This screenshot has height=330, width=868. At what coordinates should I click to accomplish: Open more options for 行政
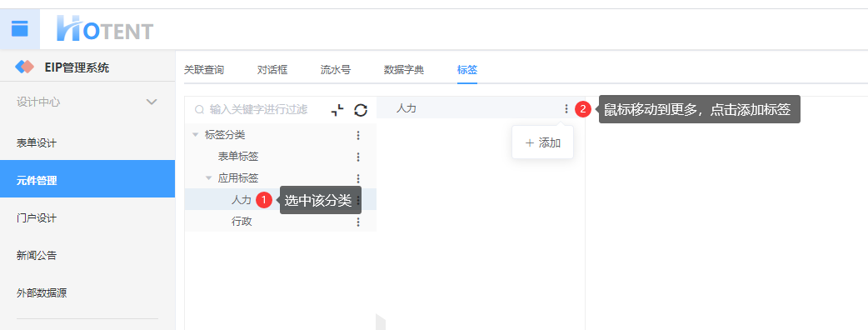point(358,222)
